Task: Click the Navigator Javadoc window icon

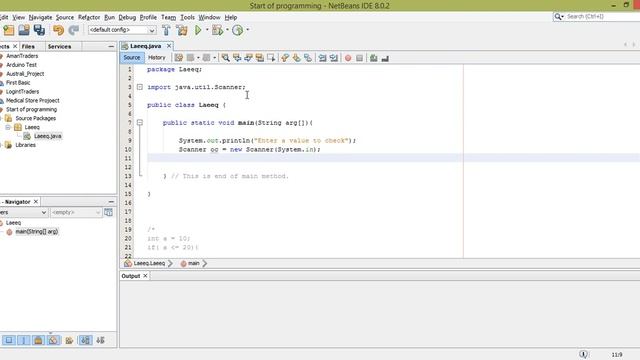Action: (108, 212)
